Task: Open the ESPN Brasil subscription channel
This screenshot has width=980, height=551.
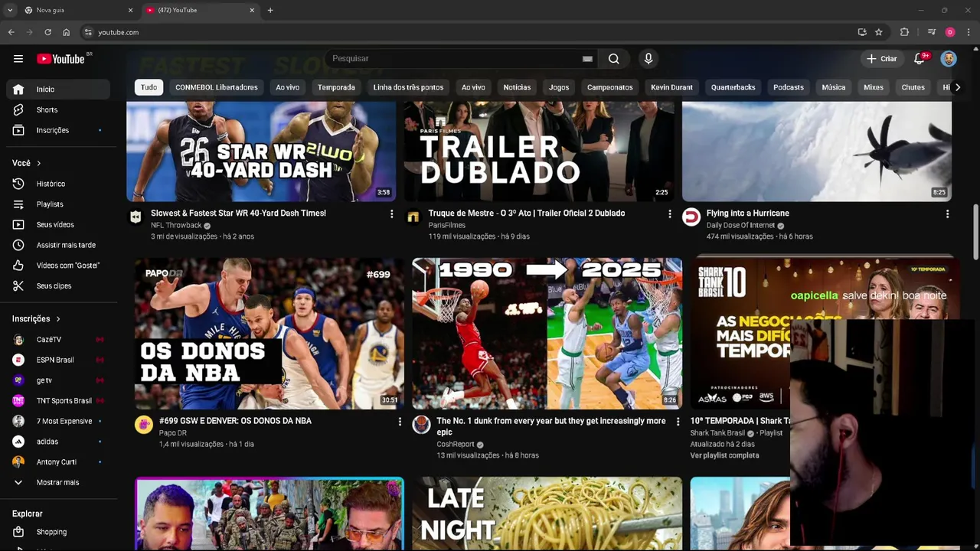Action: point(58,360)
